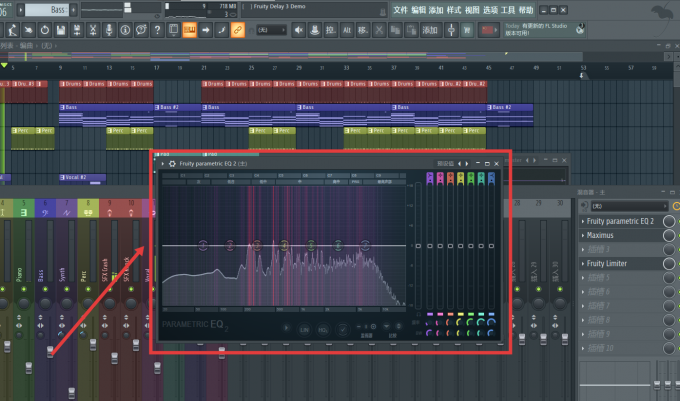Image resolution: width=680 pixels, height=401 pixels.
Task: Click the news globe icon in the update panel
Action: (x=580, y=29)
